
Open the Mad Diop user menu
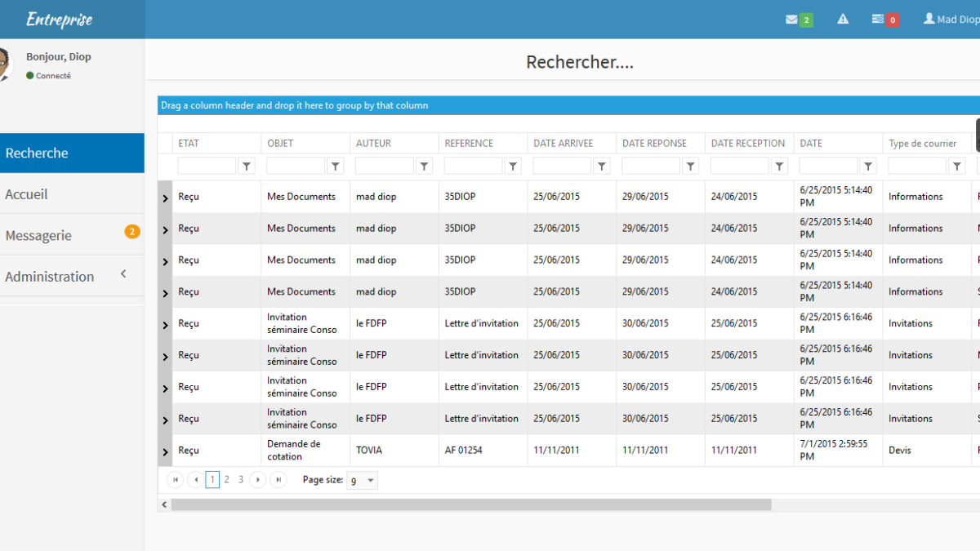coord(951,20)
